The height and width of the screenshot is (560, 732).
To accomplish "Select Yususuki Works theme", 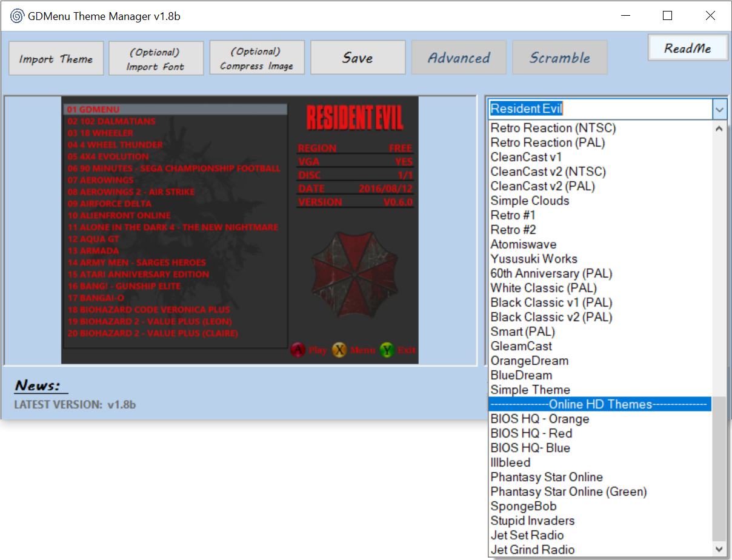I will (x=600, y=259).
